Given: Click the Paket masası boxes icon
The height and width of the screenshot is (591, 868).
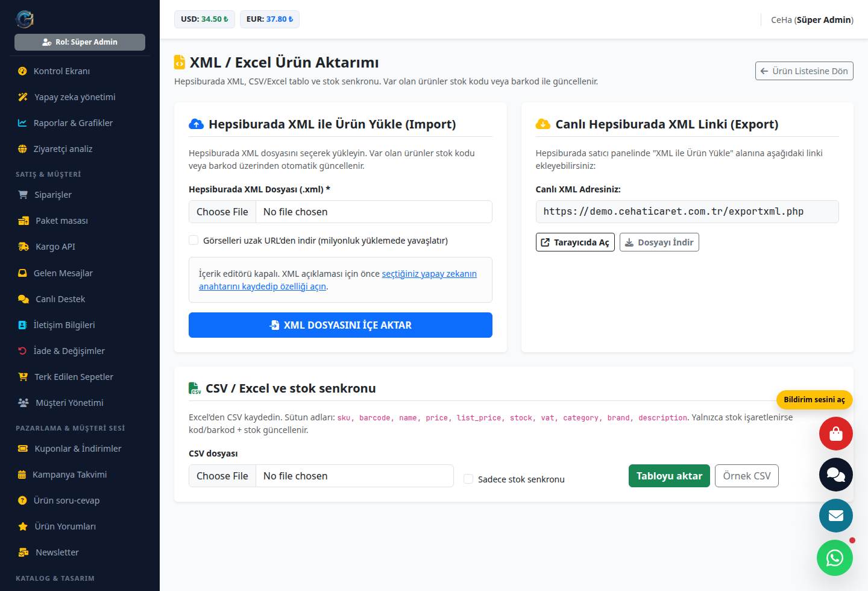Looking at the screenshot, I should [x=24, y=221].
